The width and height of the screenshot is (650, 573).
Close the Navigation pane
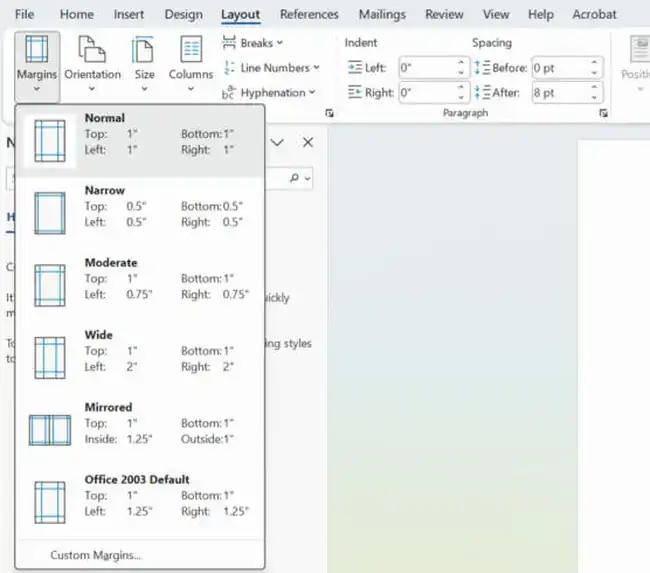308,142
